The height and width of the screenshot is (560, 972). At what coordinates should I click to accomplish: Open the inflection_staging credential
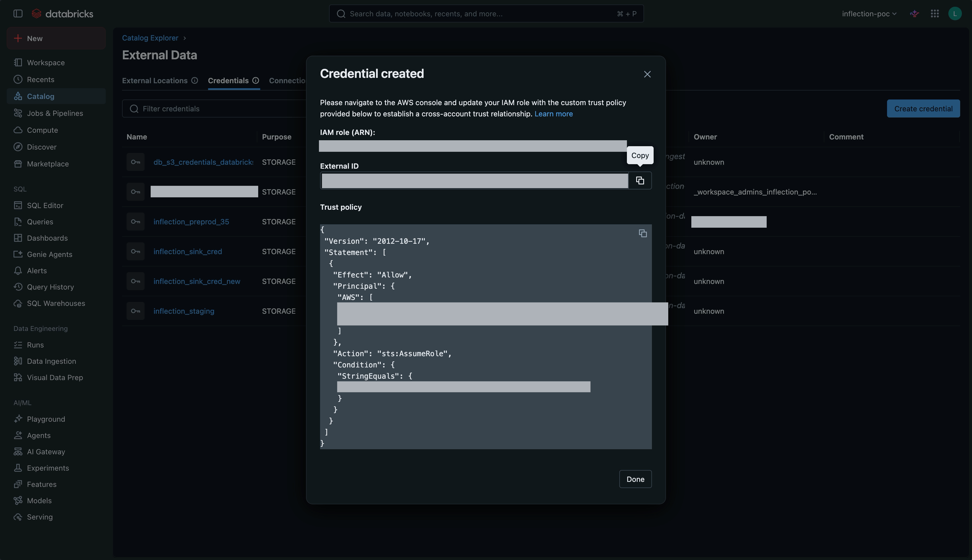[x=184, y=311]
